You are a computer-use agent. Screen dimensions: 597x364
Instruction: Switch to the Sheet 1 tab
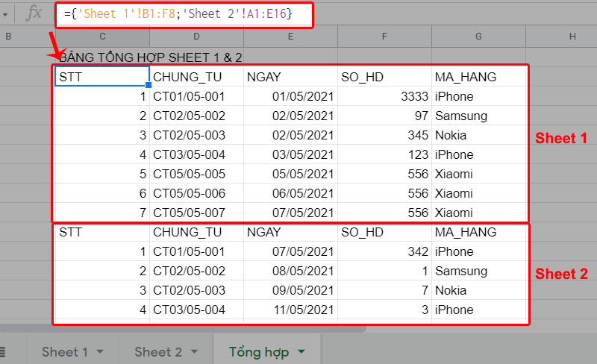coord(64,352)
